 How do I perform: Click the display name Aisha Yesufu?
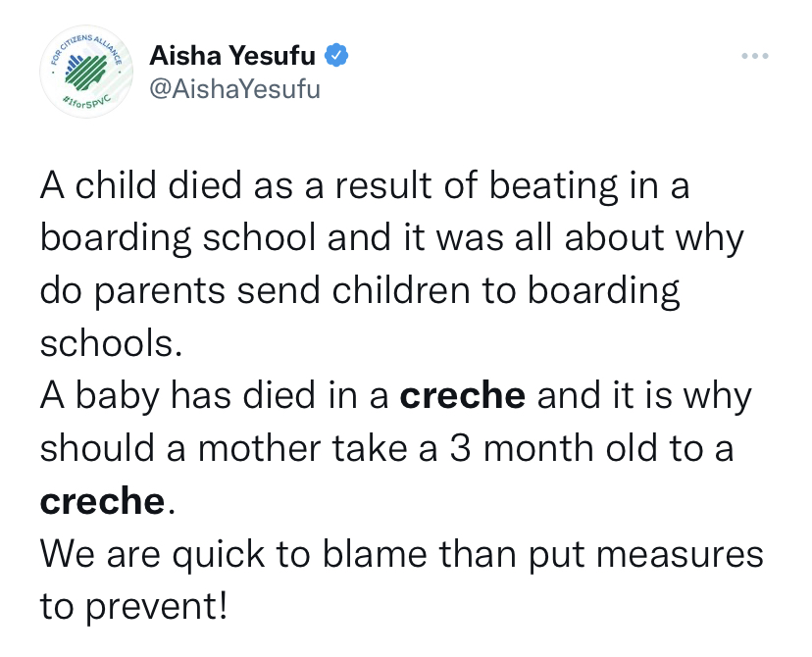coord(232,57)
